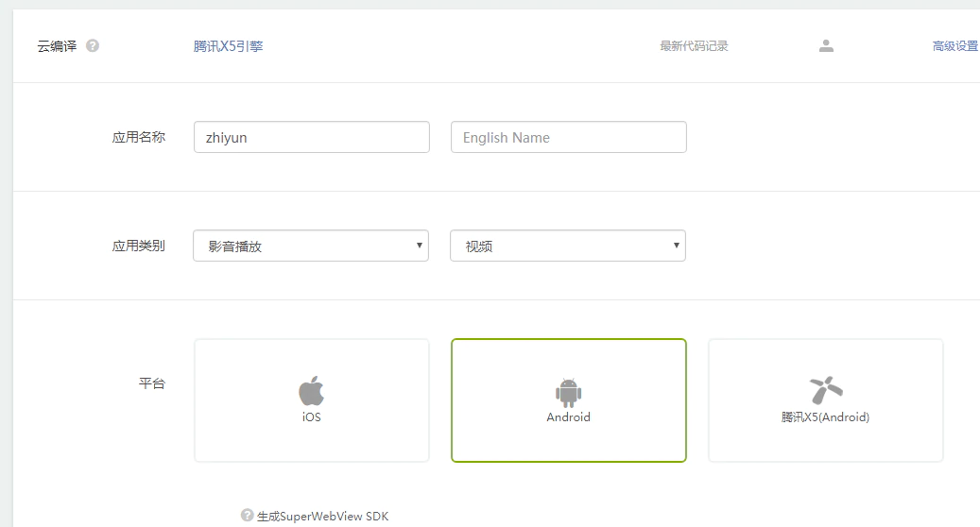
Task: Select the iOS platform card
Action: click(x=312, y=400)
